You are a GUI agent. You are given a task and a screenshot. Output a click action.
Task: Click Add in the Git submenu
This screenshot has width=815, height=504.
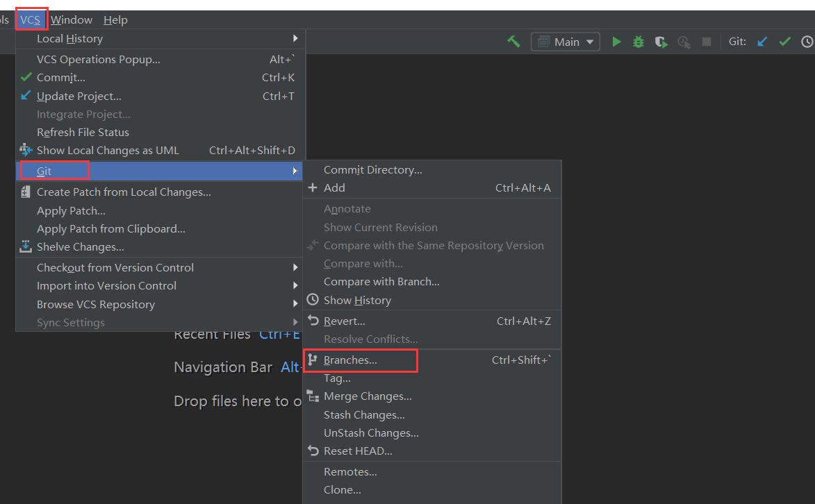coord(432,188)
